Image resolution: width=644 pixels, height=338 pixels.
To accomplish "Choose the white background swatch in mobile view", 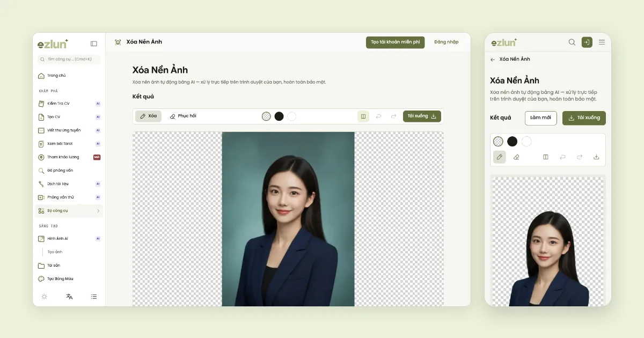I will point(526,142).
